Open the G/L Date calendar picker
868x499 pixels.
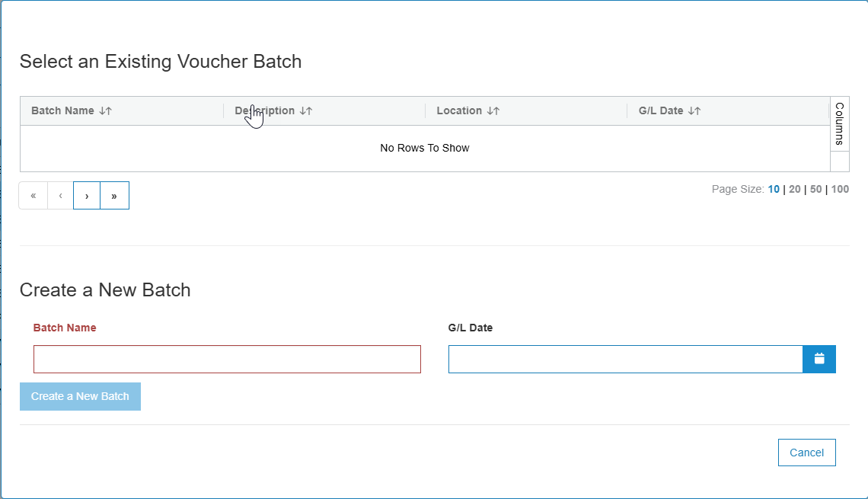tap(819, 359)
